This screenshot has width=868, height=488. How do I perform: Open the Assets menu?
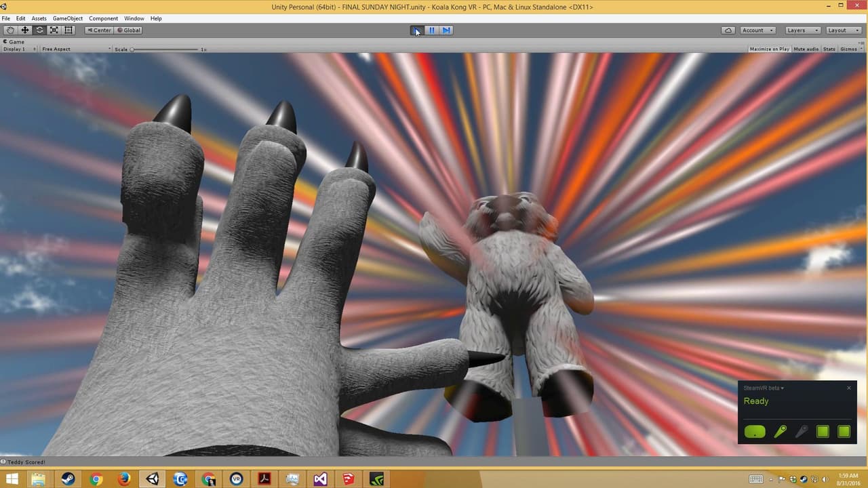(x=39, y=19)
